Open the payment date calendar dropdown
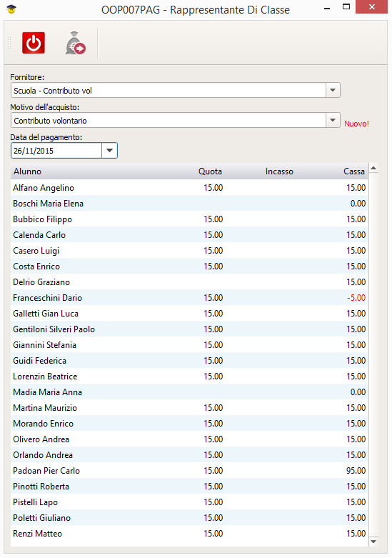392x558 pixels. 109,151
